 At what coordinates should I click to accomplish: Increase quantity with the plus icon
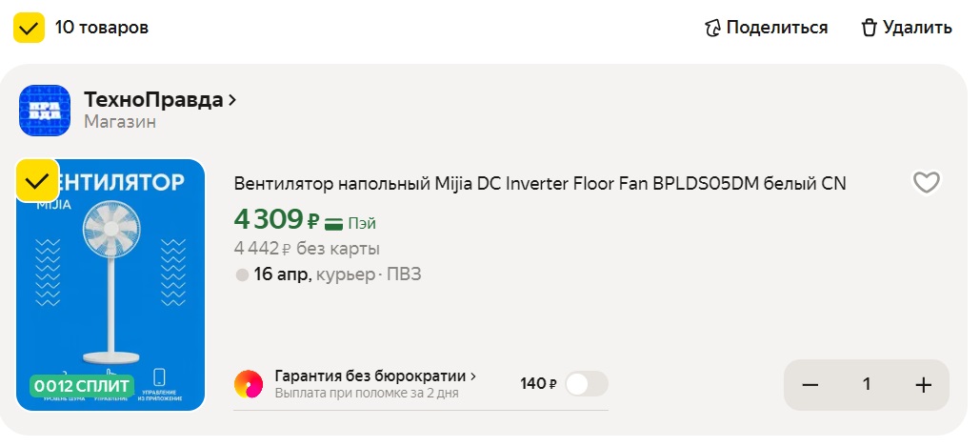pyautogui.click(x=922, y=384)
